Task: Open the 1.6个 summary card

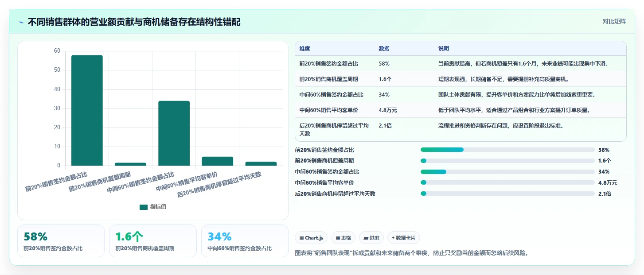Action: [153, 241]
